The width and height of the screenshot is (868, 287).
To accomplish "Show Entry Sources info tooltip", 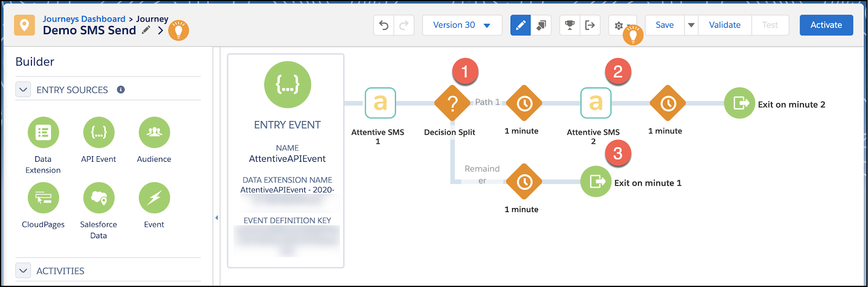I will click(121, 90).
